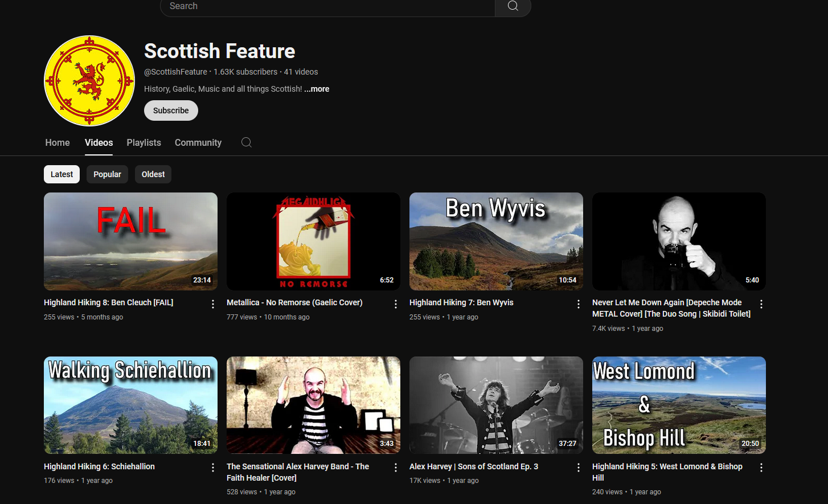Play the black-and-white concert thumbnail
Screen dimensions: 828x504
[496, 405]
